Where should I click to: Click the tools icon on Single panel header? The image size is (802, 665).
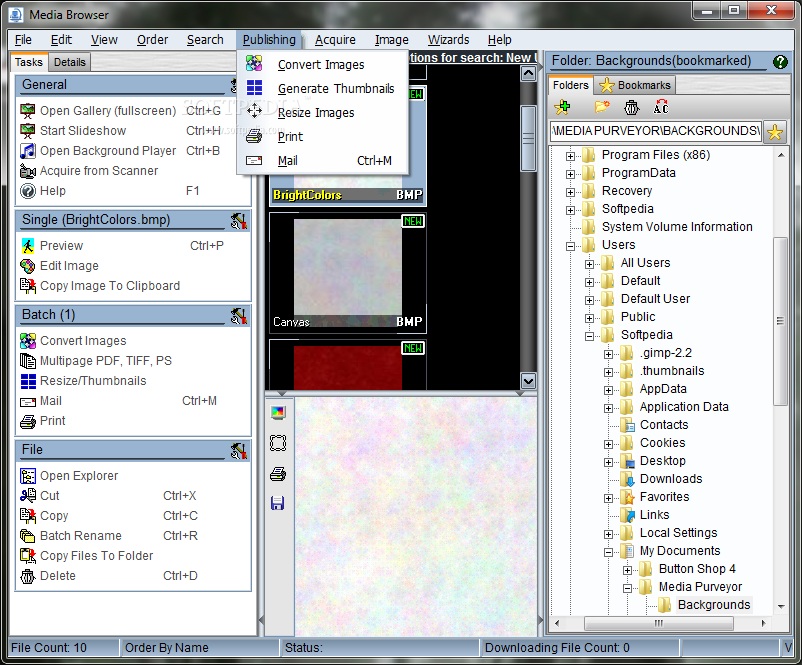pos(238,220)
